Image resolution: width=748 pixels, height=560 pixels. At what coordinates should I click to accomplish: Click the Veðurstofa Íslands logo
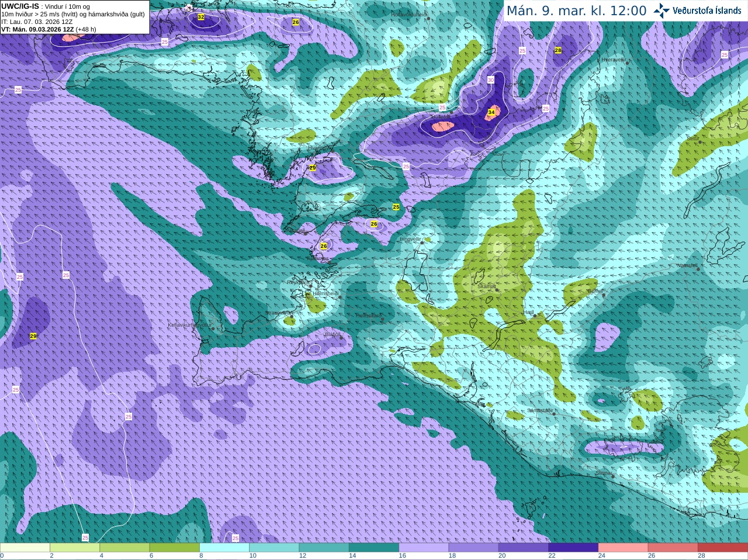697,11
